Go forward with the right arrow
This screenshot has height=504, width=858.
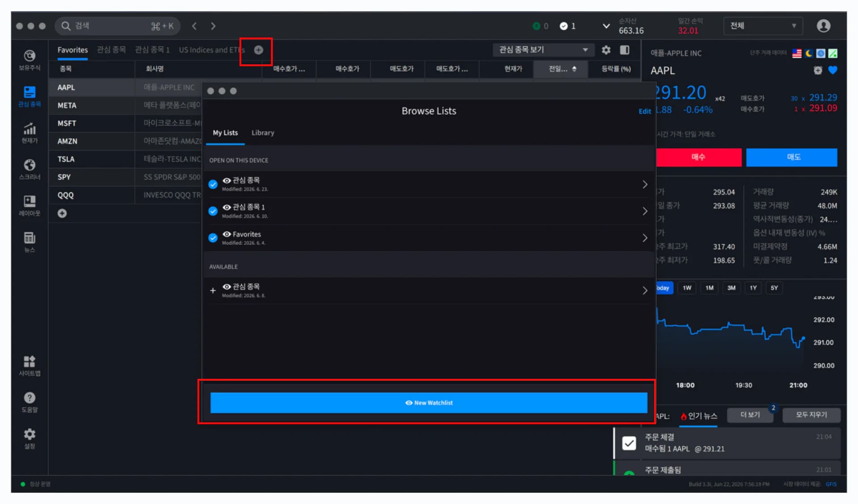pos(213,26)
